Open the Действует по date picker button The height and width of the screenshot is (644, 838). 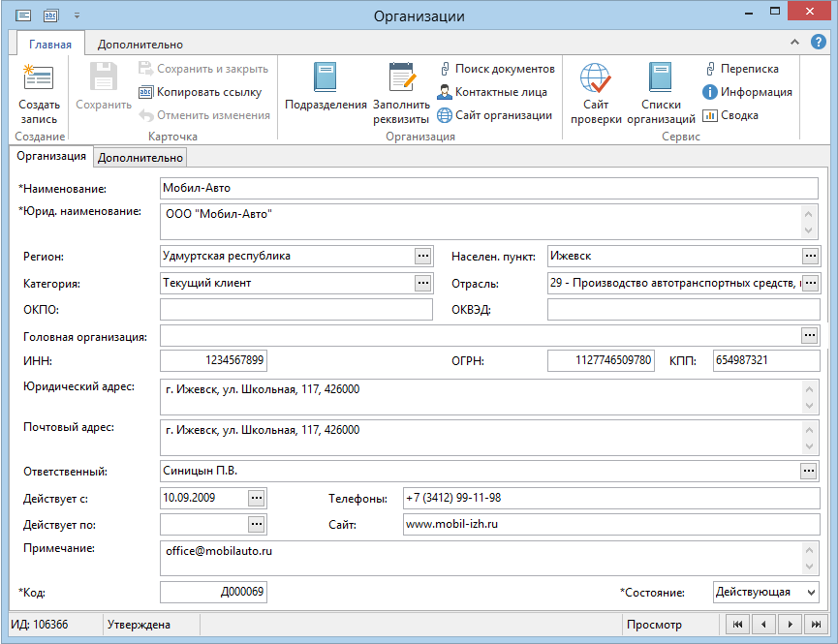click(257, 524)
